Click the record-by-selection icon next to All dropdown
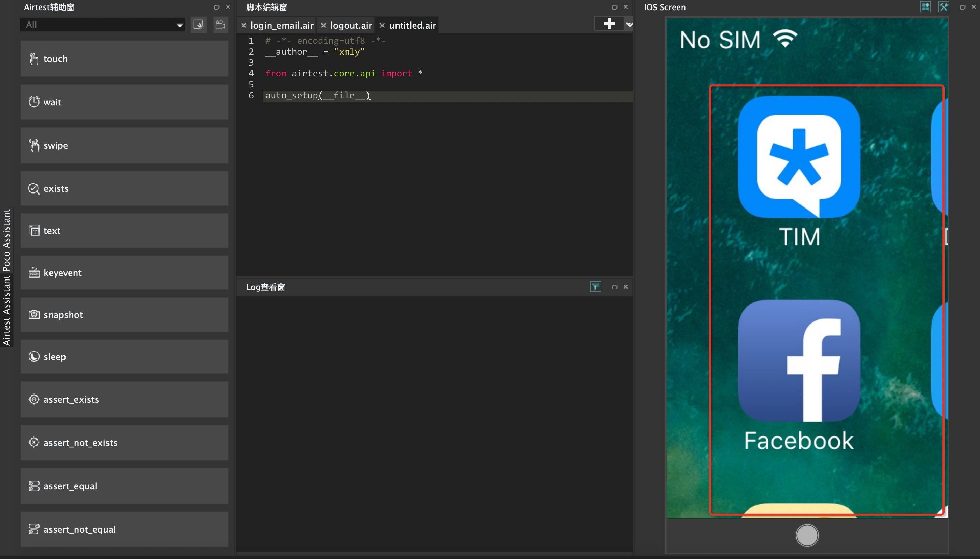This screenshot has height=559, width=980. click(x=199, y=25)
